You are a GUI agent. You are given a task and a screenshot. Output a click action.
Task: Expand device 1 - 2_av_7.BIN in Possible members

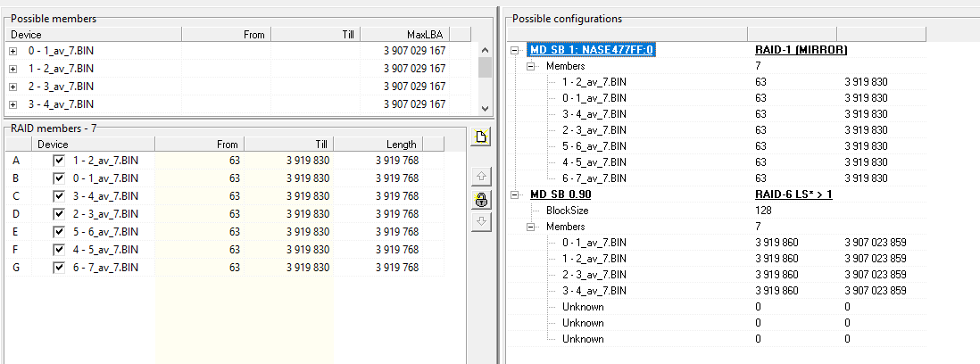(x=13, y=69)
